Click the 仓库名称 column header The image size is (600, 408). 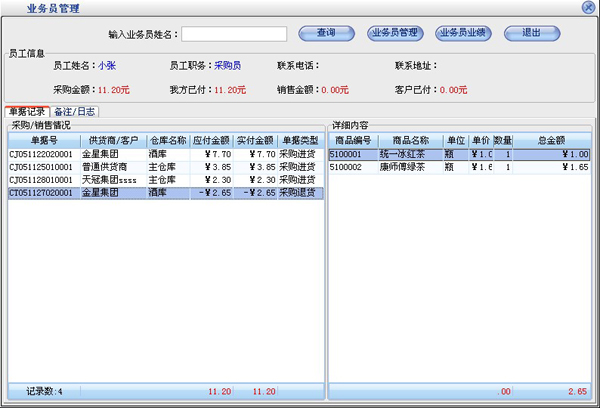(167, 140)
